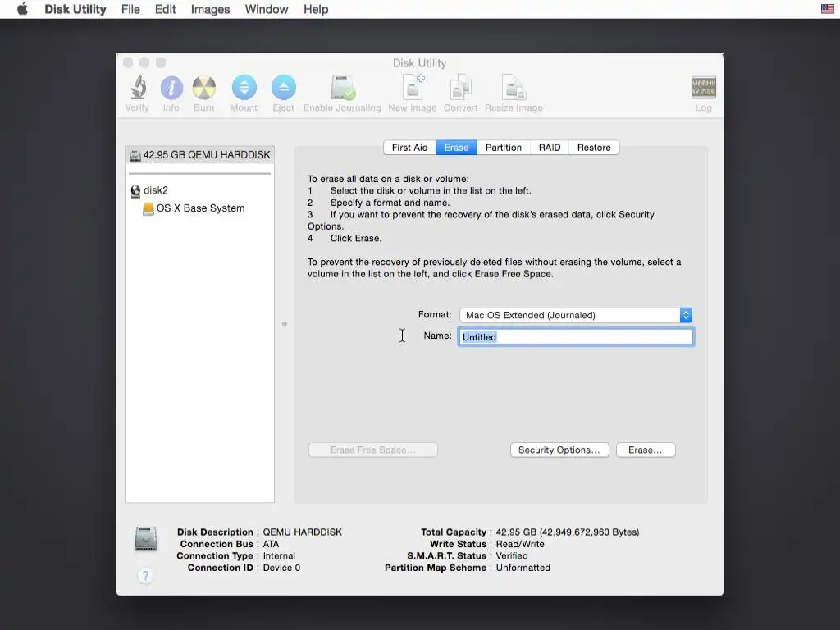
Task: Open the Format dropdown menu
Action: click(576, 315)
